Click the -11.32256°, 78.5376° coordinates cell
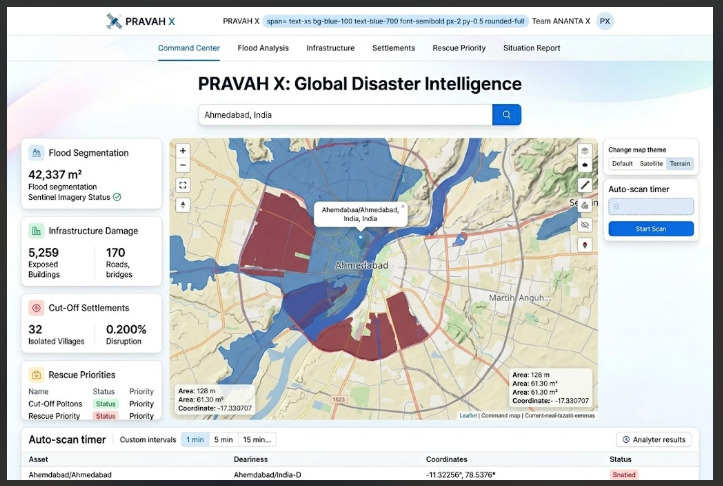 461,474
